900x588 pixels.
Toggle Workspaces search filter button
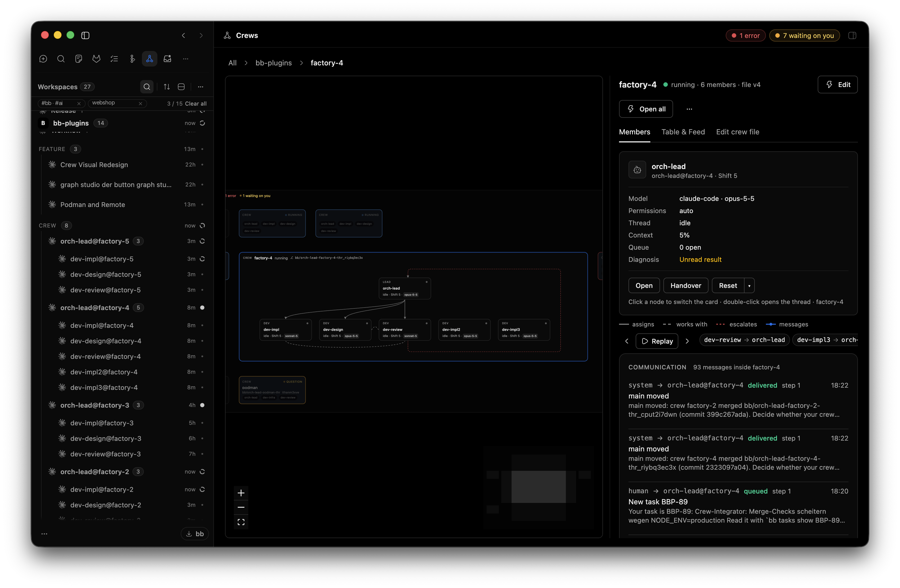point(147,87)
